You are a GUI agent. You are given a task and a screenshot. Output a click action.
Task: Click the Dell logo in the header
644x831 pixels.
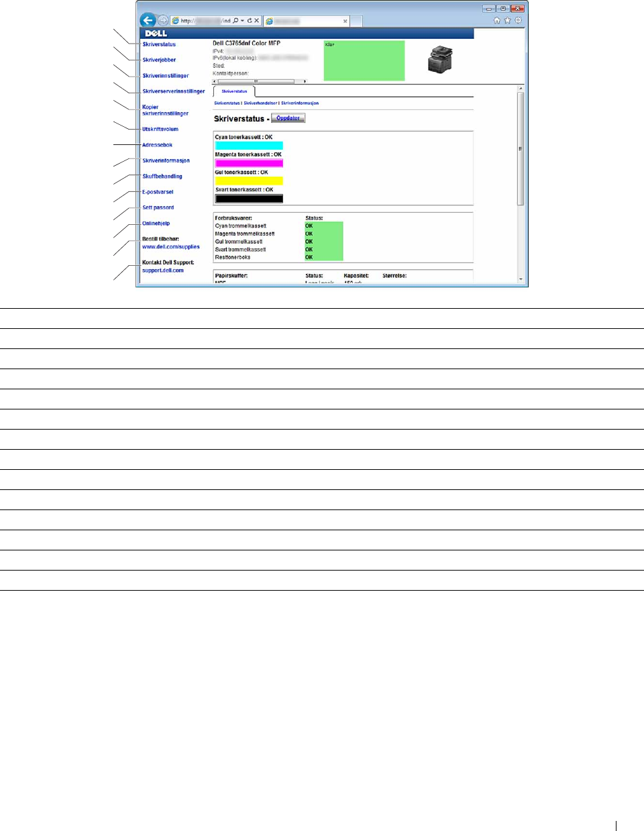pyautogui.click(x=156, y=34)
